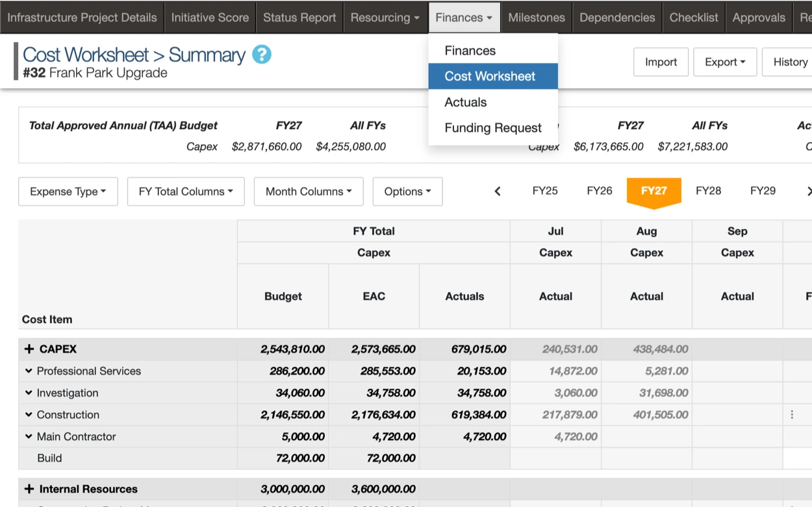Screen dimensions: 812x507
Task: Open the Cost Worksheet help icon
Action: tap(261, 55)
